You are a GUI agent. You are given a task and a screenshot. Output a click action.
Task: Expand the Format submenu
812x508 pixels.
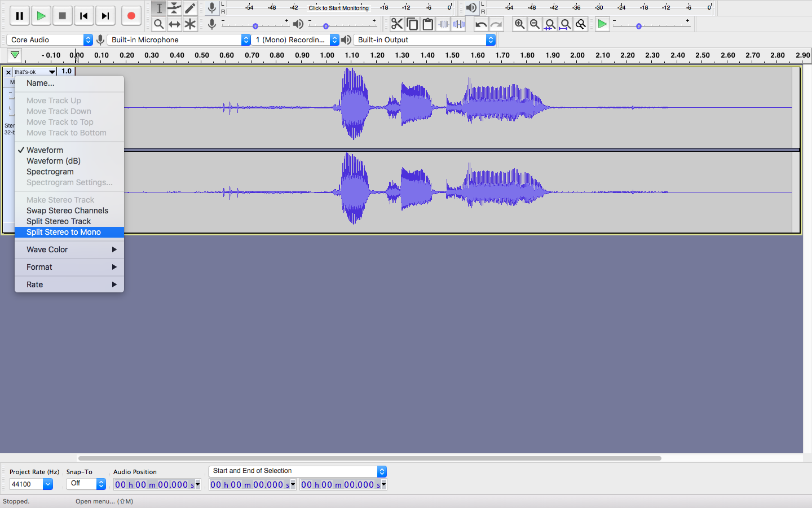(x=69, y=267)
